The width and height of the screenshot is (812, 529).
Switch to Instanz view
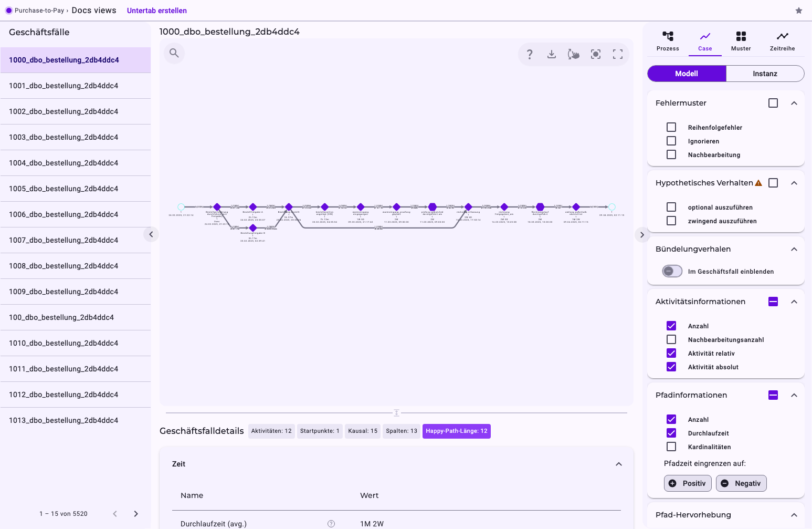765,74
